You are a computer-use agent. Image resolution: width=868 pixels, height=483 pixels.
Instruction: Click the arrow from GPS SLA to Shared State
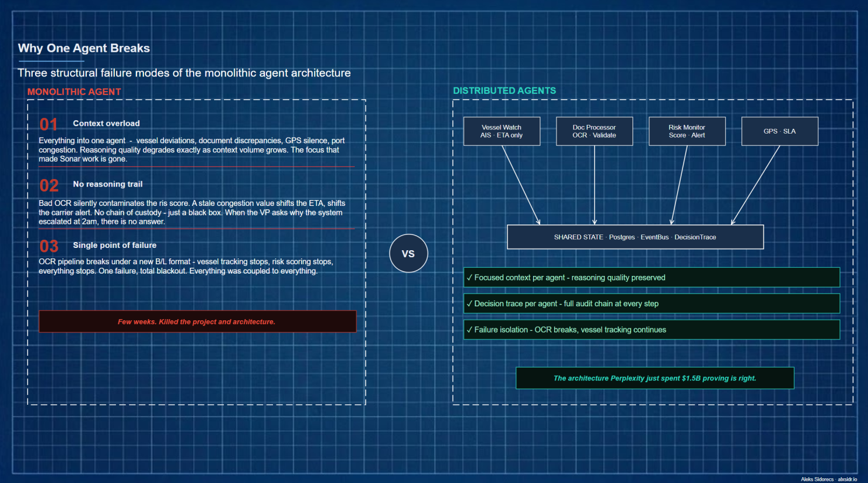coord(755,184)
